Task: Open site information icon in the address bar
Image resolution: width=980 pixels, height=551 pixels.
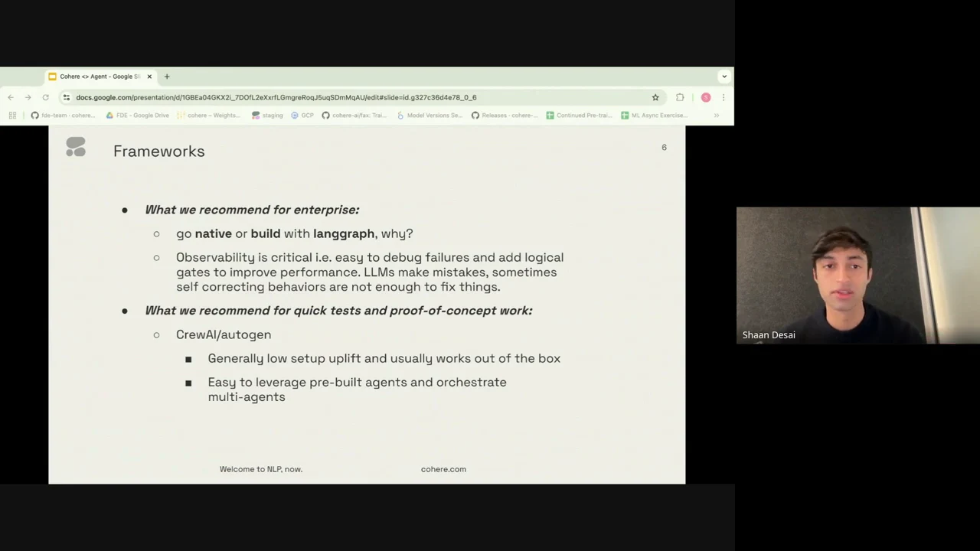Action: pos(67,97)
